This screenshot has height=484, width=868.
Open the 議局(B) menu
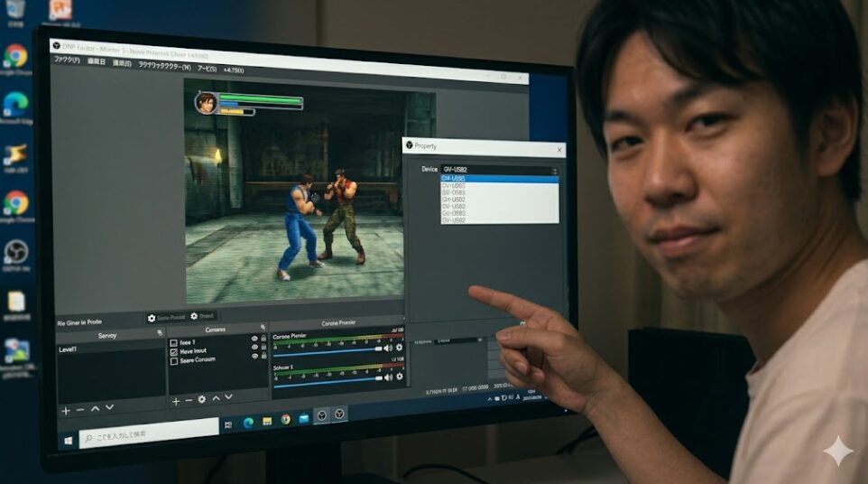click(x=122, y=64)
